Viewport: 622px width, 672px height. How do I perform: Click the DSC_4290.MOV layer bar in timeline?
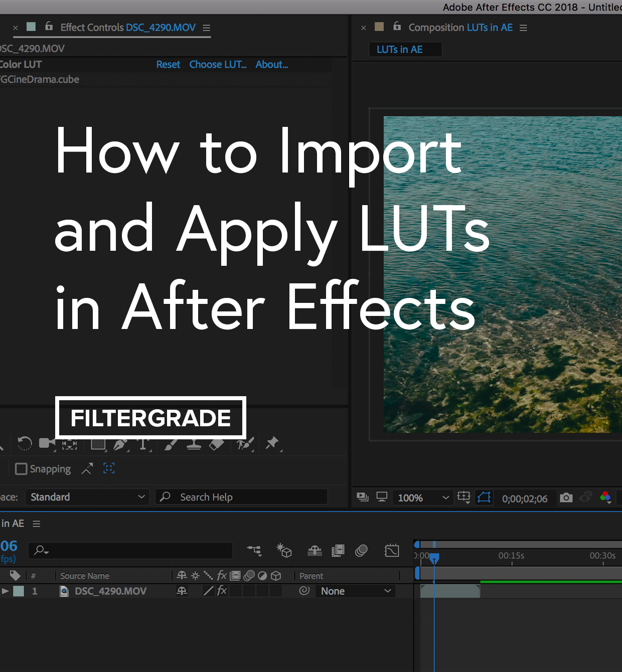[x=450, y=591]
